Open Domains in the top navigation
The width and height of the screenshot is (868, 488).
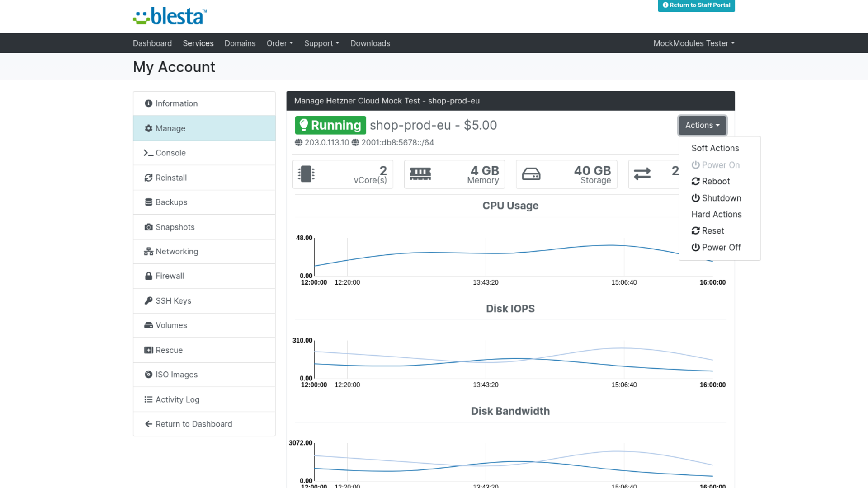click(240, 43)
